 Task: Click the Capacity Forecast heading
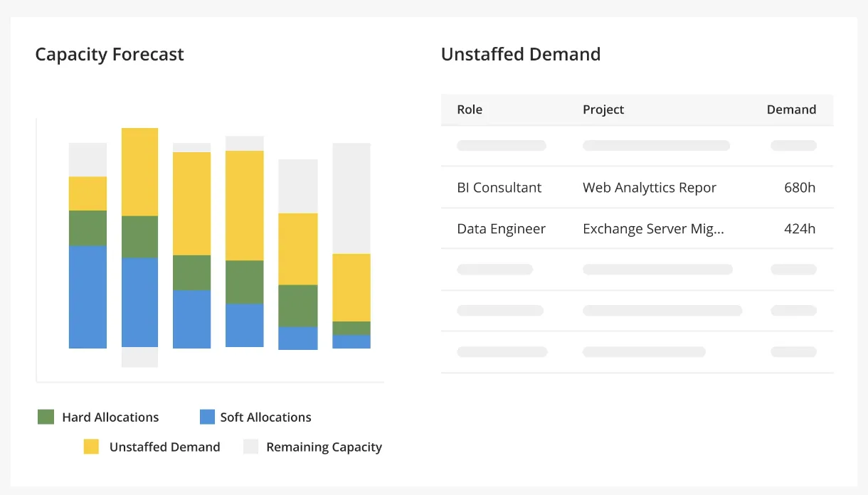pos(110,55)
